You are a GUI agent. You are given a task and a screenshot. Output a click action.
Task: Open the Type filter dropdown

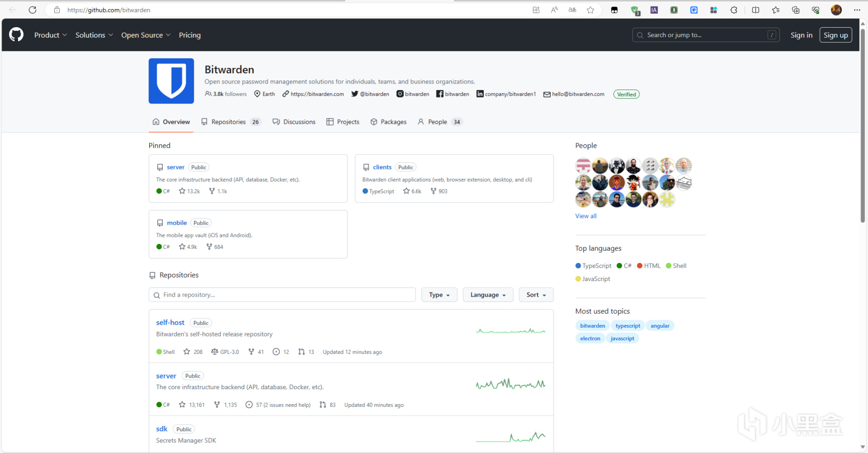440,295
